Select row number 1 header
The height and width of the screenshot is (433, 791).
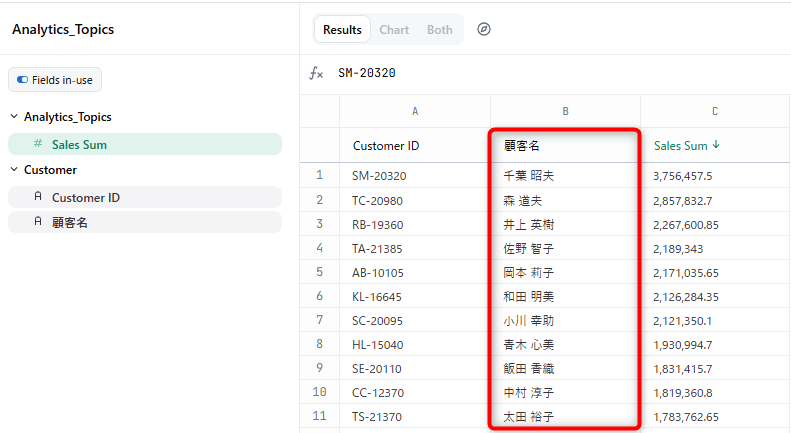(x=319, y=175)
